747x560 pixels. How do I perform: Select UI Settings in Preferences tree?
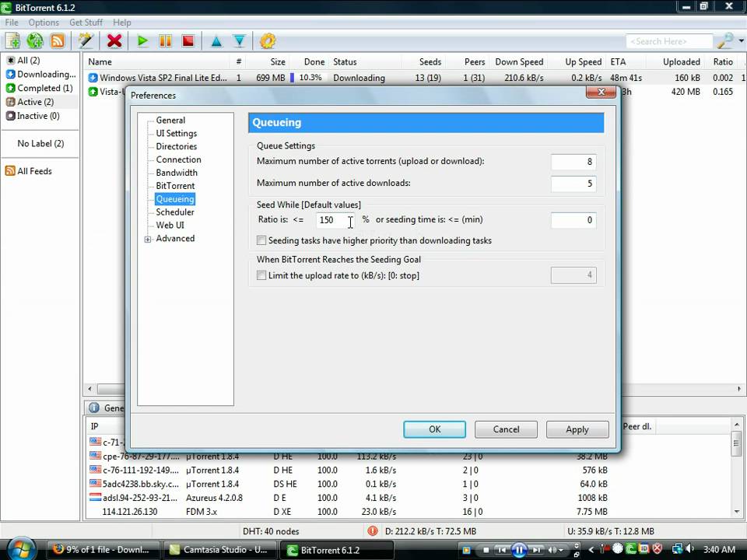177,133
